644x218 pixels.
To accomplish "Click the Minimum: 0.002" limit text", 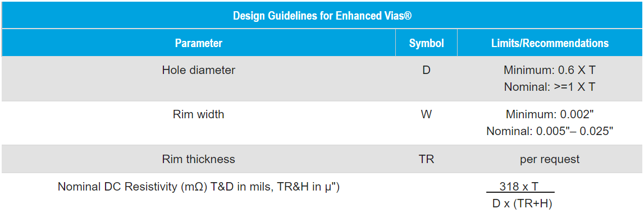I will click(x=550, y=114).
